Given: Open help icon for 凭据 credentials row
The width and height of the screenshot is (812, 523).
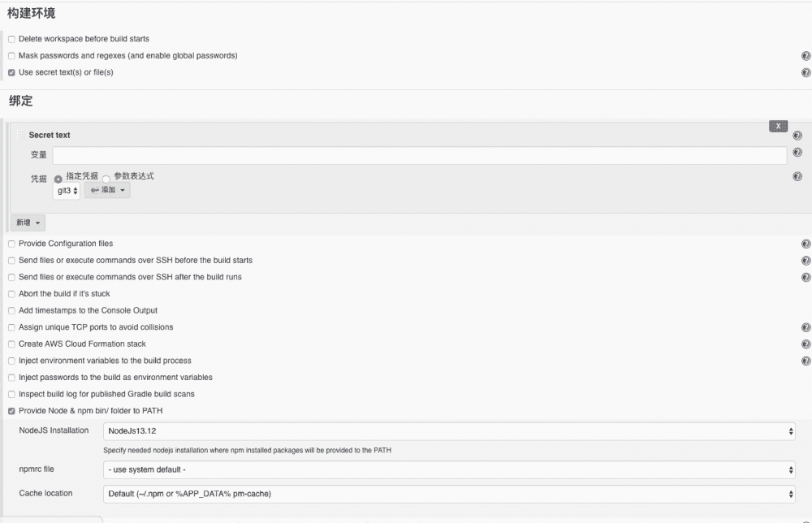Looking at the screenshot, I should coord(797,176).
